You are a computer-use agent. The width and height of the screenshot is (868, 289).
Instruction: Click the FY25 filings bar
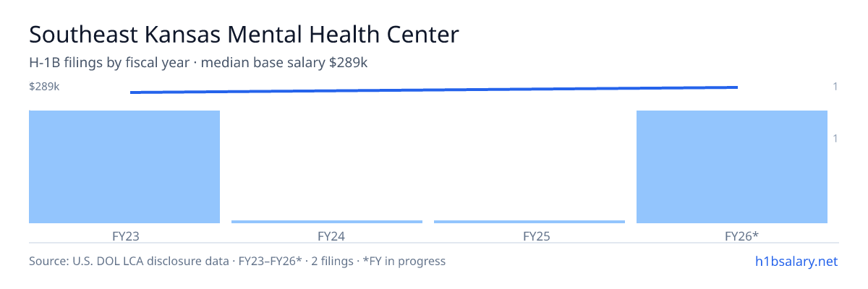529,222
